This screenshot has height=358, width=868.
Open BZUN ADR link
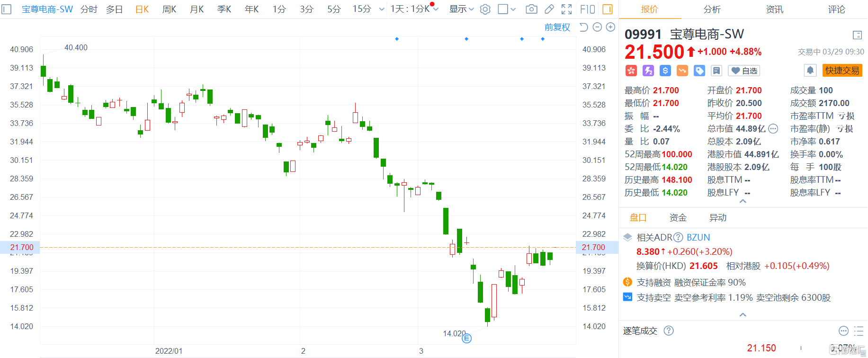[x=698, y=237]
